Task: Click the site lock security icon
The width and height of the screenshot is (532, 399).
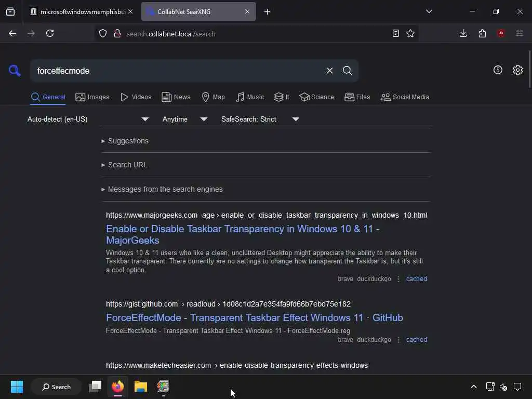Action: click(117, 34)
